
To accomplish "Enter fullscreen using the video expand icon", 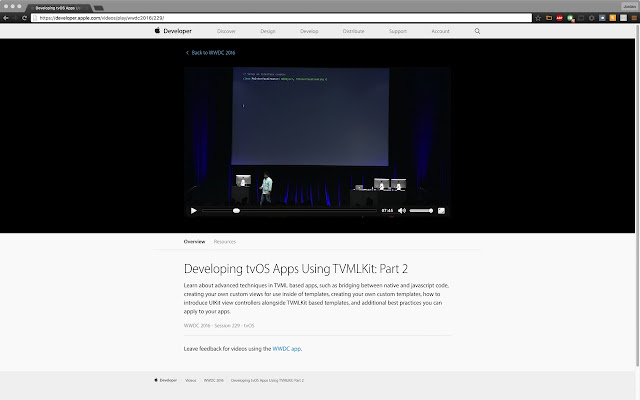I will [441, 211].
